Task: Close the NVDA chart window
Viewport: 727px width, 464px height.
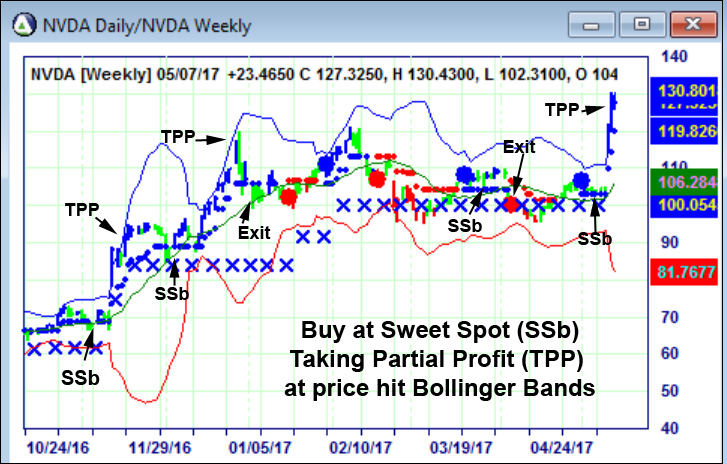Action: [x=693, y=25]
